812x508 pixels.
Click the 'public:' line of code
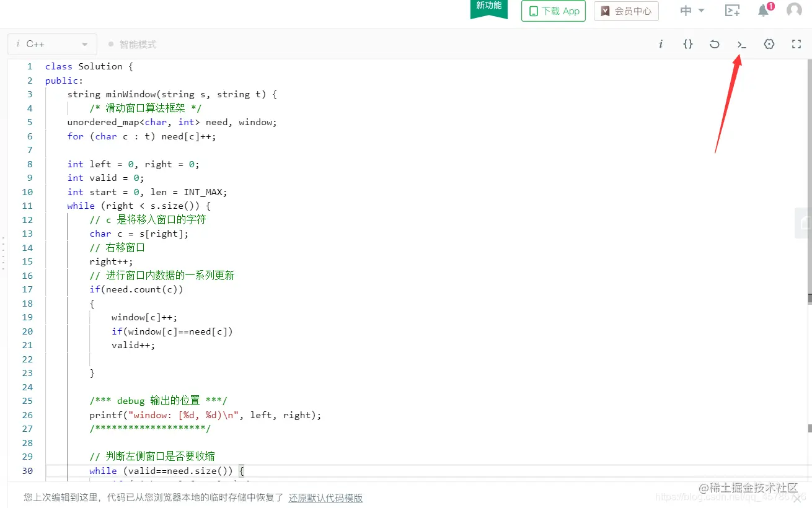coord(64,81)
